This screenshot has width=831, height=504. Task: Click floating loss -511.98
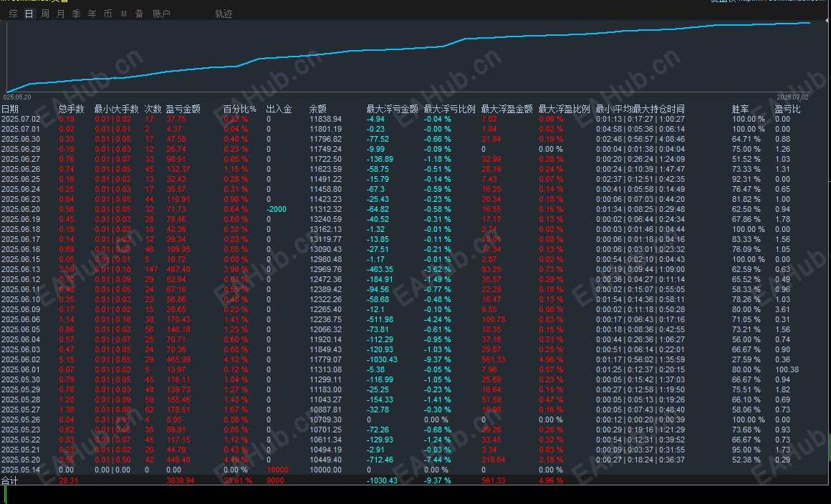(380, 320)
